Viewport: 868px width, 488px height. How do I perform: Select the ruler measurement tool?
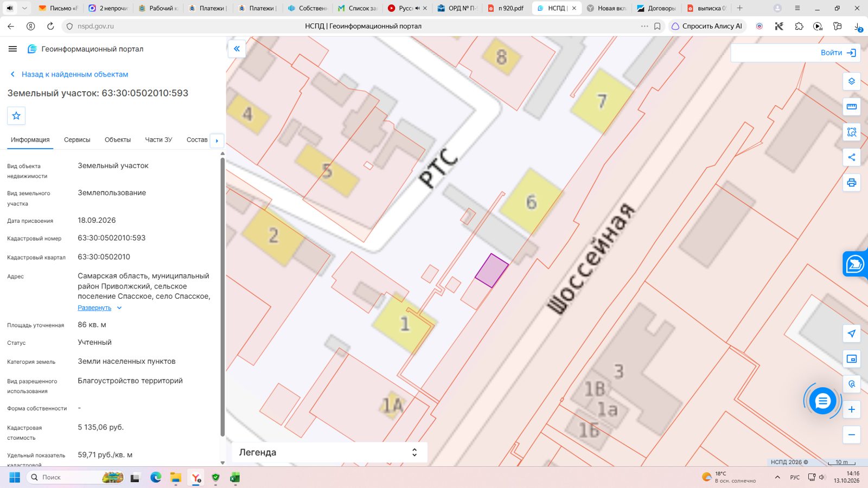click(x=851, y=107)
